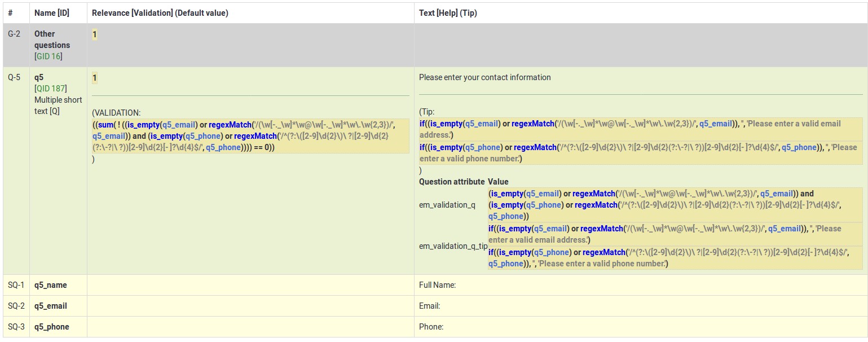Select the 'Relevance [Validation] (Default value)' header
868x342 pixels.
pyautogui.click(x=160, y=13)
